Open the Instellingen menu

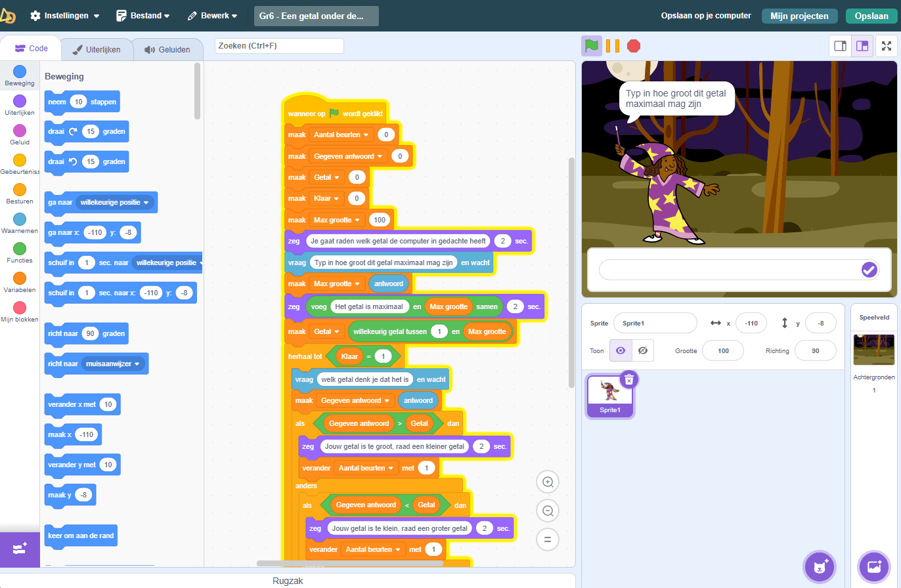point(65,16)
